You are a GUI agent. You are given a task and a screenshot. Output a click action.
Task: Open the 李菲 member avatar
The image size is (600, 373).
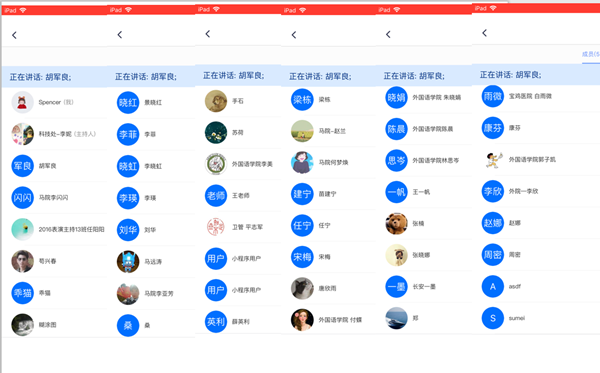(x=128, y=134)
